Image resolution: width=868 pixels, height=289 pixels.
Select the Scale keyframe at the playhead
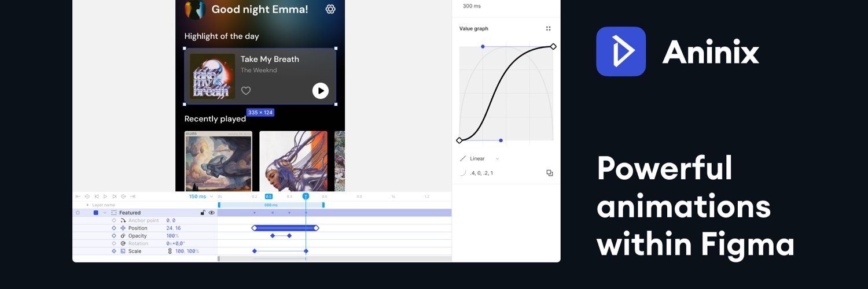pos(306,251)
